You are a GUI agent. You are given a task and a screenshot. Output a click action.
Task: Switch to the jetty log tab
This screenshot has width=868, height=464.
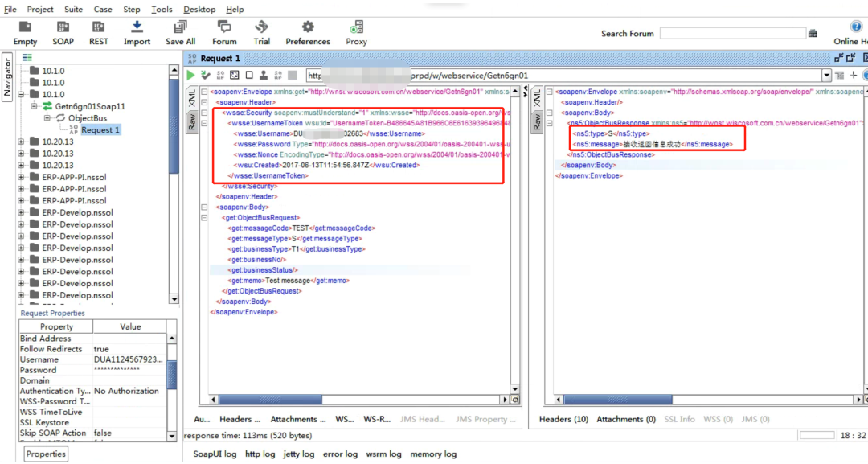[x=299, y=454]
